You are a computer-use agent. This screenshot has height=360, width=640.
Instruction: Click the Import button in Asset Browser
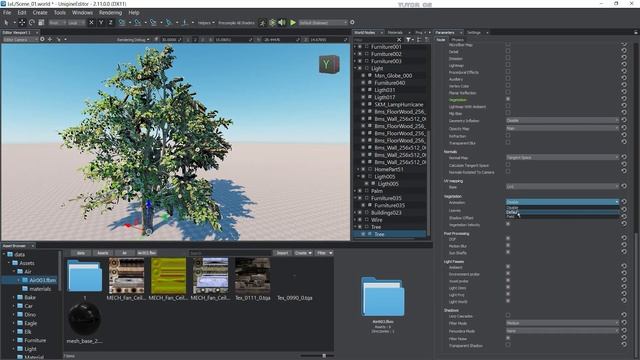pos(282,253)
